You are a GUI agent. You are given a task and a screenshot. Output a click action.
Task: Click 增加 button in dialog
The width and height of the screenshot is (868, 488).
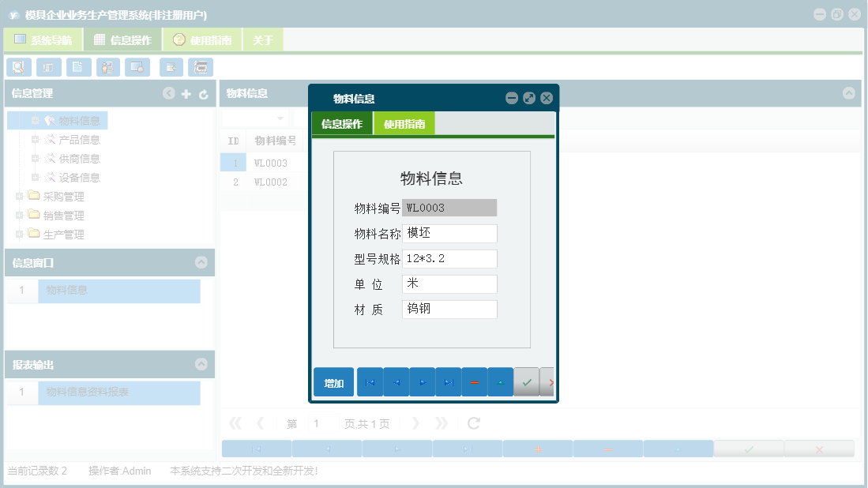[334, 382]
